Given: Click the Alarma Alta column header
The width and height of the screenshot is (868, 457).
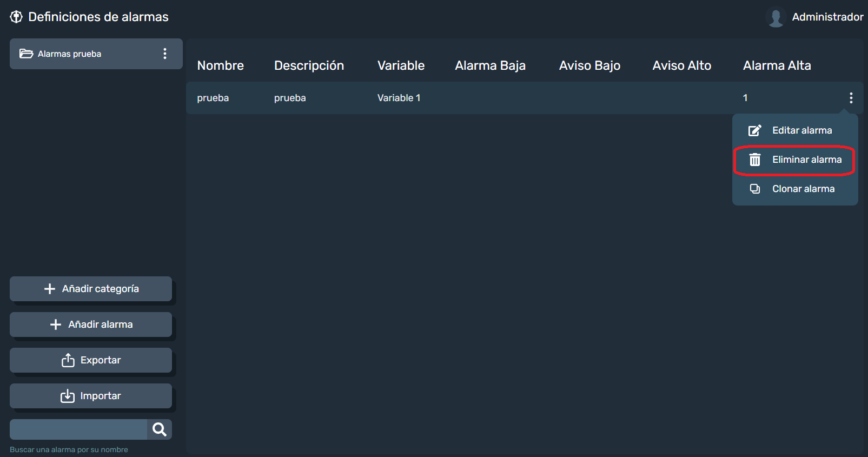Looking at the screenshot, I should pos(777,65).
